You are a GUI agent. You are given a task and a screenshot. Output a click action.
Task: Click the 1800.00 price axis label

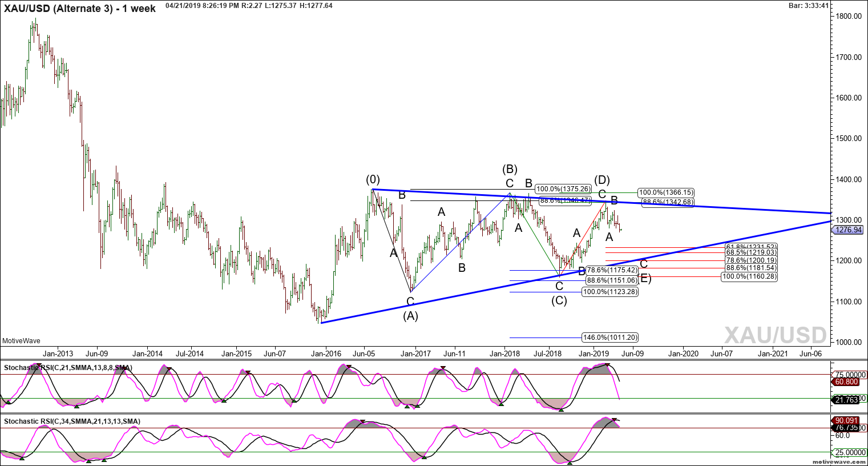(x=849, y=17)
